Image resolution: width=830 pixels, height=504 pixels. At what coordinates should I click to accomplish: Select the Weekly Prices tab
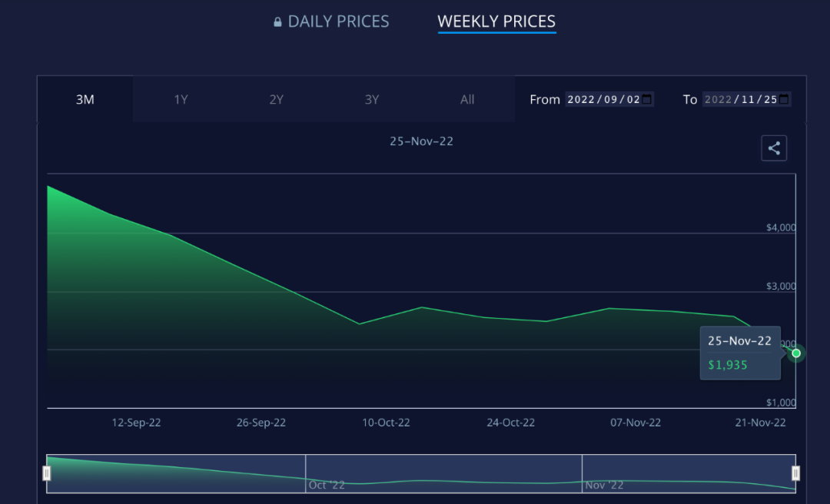[x=496, y=22]
